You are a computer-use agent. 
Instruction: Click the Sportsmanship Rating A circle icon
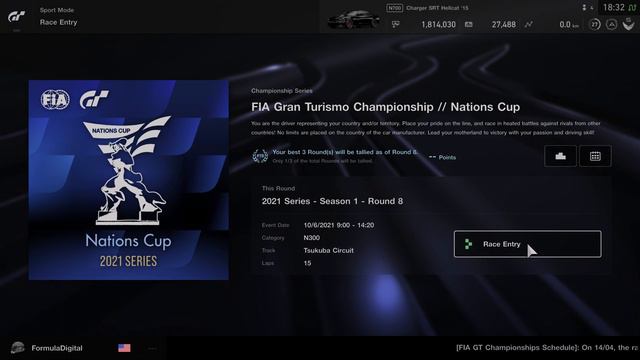[x=611, y=24]
